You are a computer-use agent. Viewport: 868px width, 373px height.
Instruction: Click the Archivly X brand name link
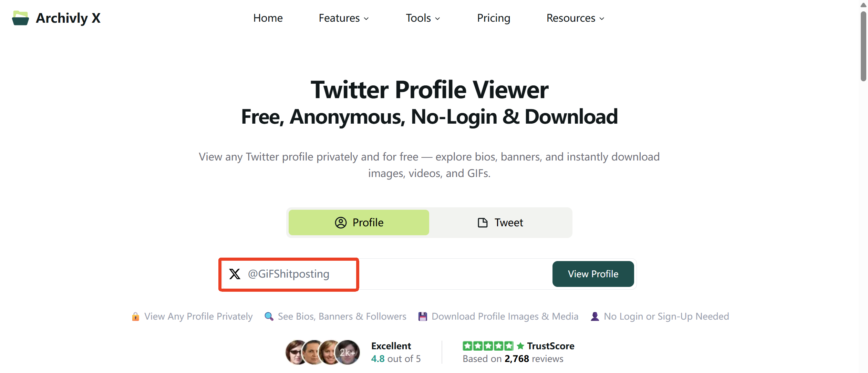pyautogui.click(x=68, y=18)
